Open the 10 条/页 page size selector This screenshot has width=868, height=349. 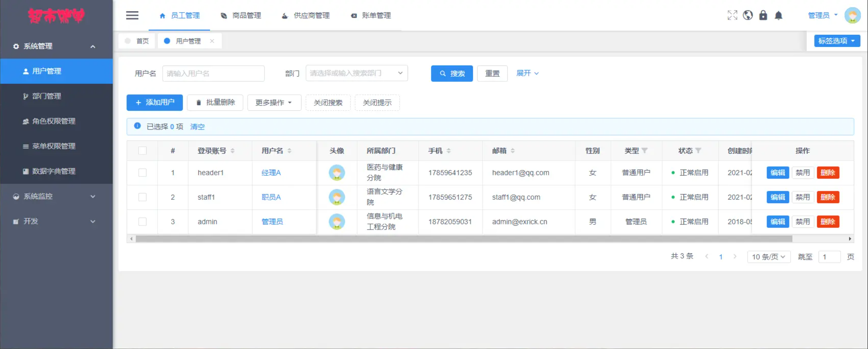coord(768,257)
